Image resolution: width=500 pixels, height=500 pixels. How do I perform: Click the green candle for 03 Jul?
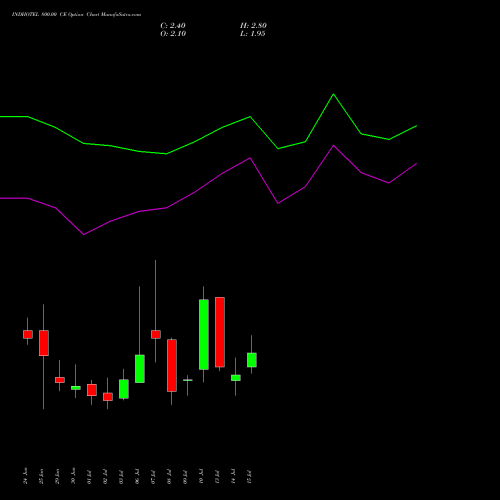point(124,389)
